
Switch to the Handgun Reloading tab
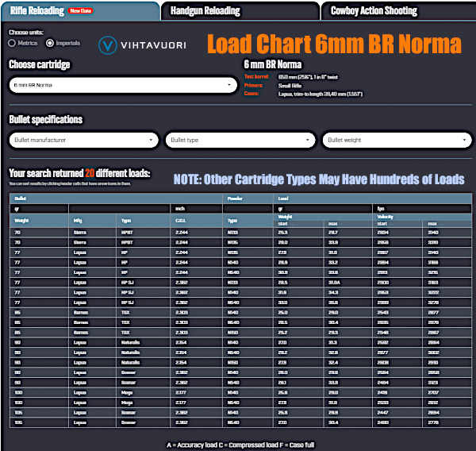click(240, 11)
